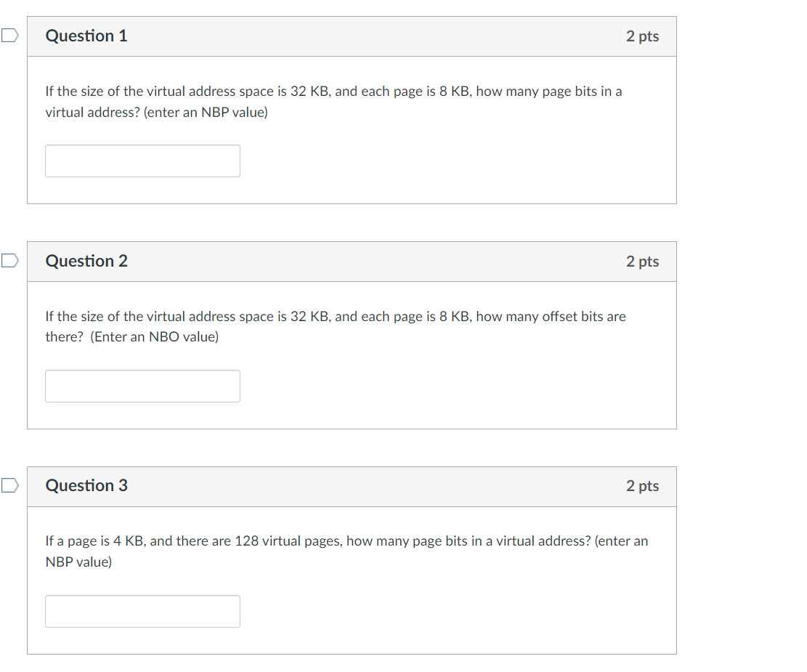Click the 2 pts label on Question 1

pyautogui.click(x=642, y=36)
